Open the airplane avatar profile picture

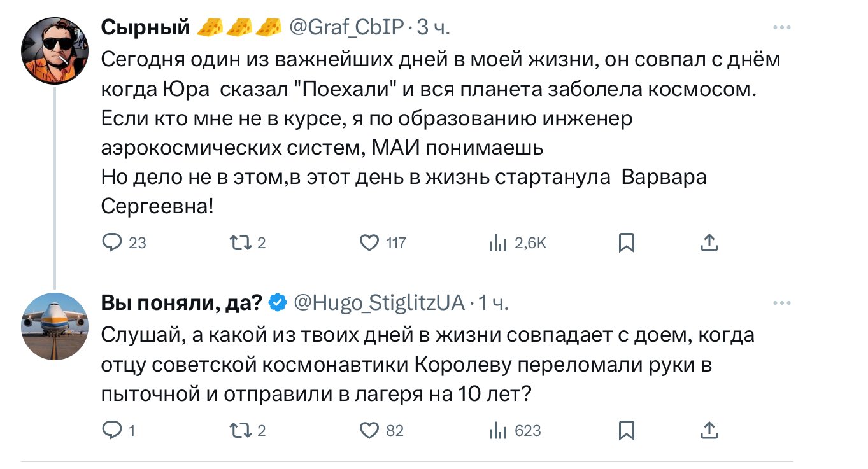(55, 326)
